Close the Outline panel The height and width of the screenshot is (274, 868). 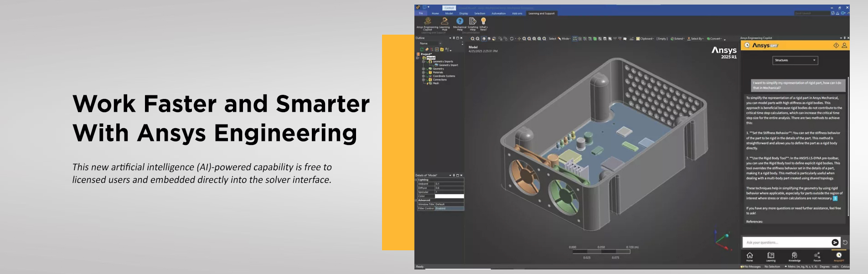click(x=461, y=38)
